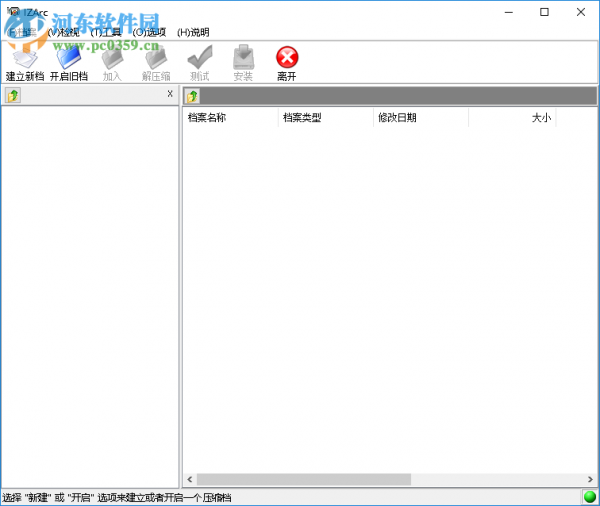The height and width of the screenshot is (506, 600).
Task: Open the (H)说明 help menu
Action: 193,33
